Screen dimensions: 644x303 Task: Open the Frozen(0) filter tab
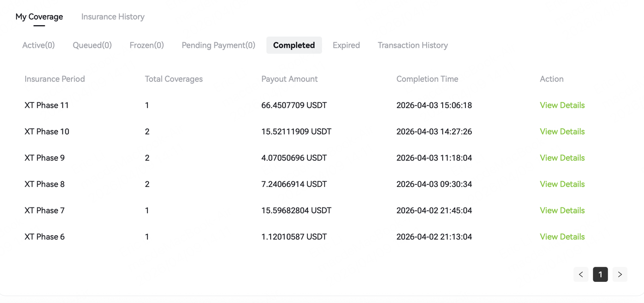coord(146,45)
